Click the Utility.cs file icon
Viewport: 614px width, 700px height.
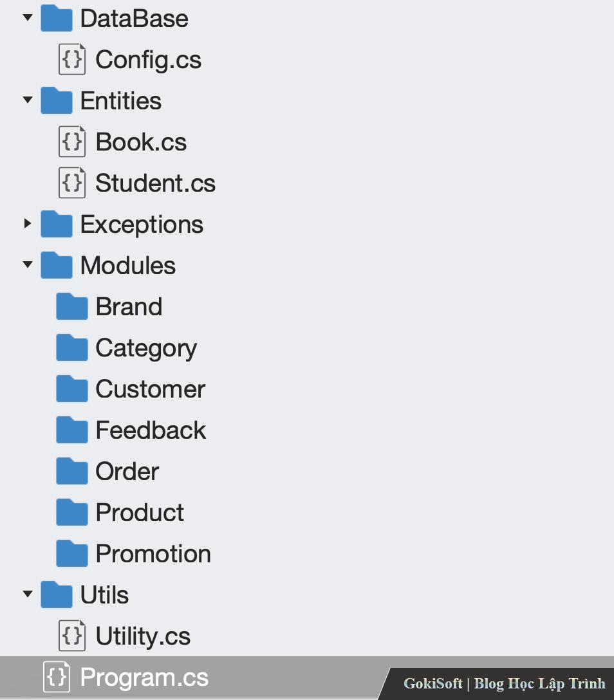point(72,636)
